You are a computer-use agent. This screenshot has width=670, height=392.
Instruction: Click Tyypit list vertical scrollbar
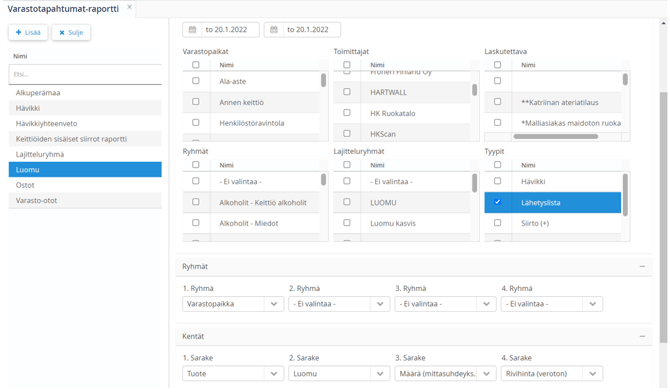tap(625, 195)
